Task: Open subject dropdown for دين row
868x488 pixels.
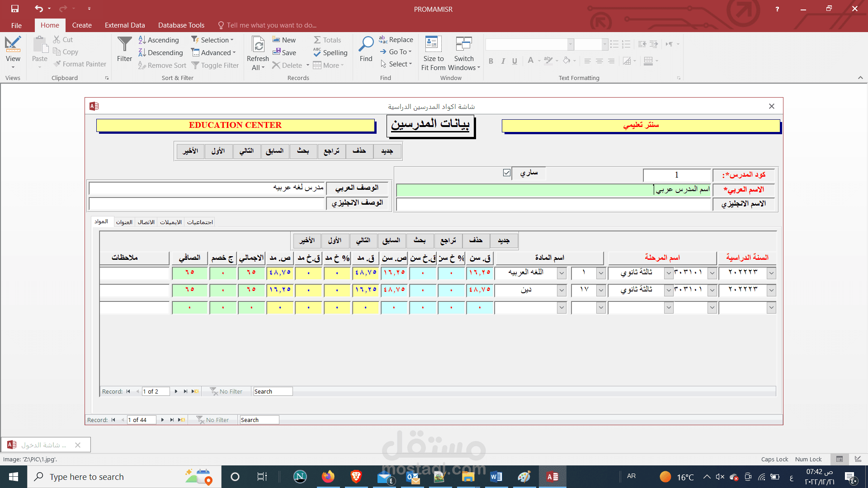Action: tap(561, 290)
